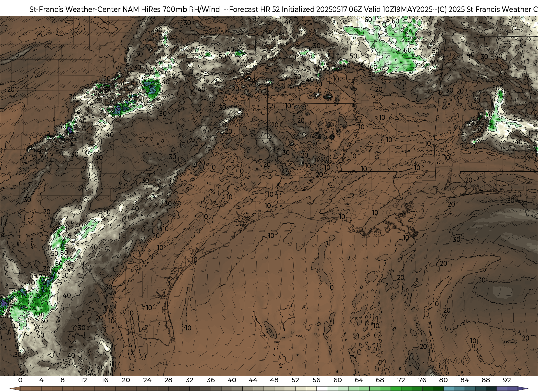This screenshot has width=538, height=392.
Task: Click the color bar tick label '84'
Action: (x=465, y=380)
